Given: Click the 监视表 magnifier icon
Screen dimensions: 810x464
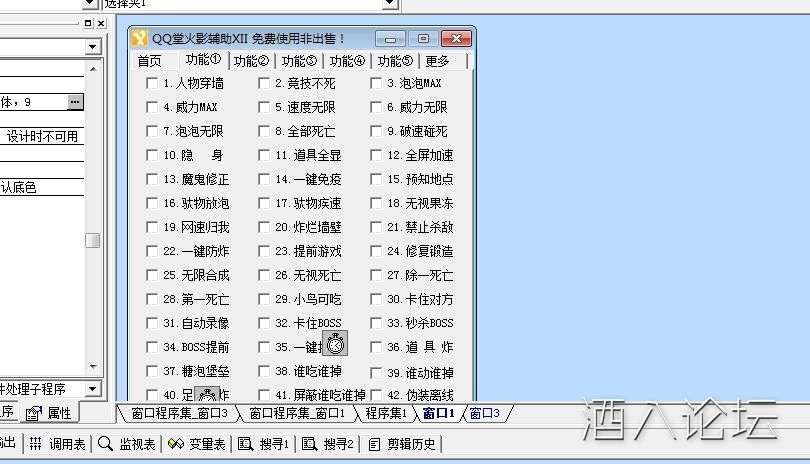Looking at the screenshot, I should point(105,443).
